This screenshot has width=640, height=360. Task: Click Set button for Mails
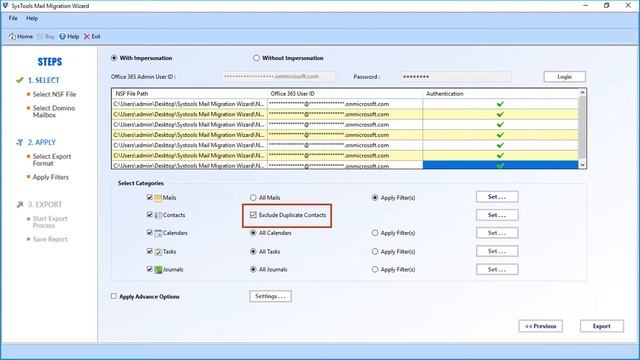point(497,197)
